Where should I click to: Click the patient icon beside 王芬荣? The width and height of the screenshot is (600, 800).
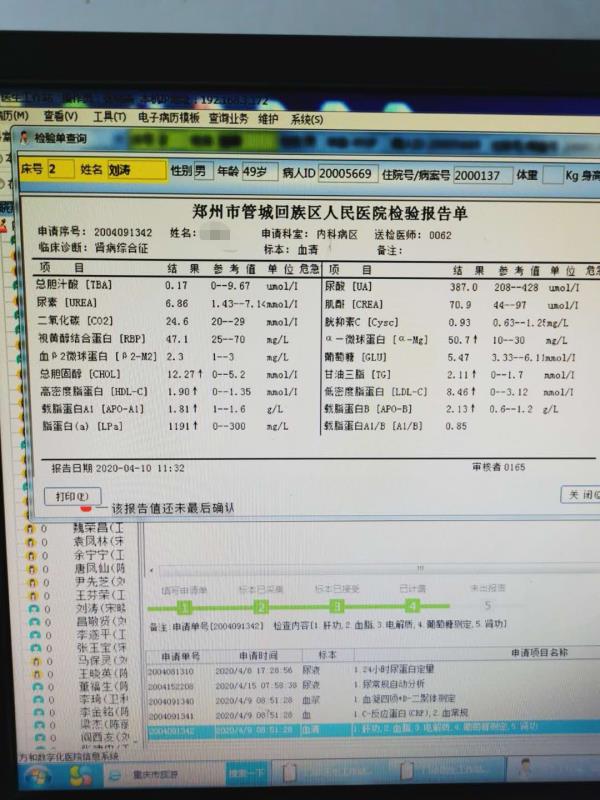click(x=33, y=594)
